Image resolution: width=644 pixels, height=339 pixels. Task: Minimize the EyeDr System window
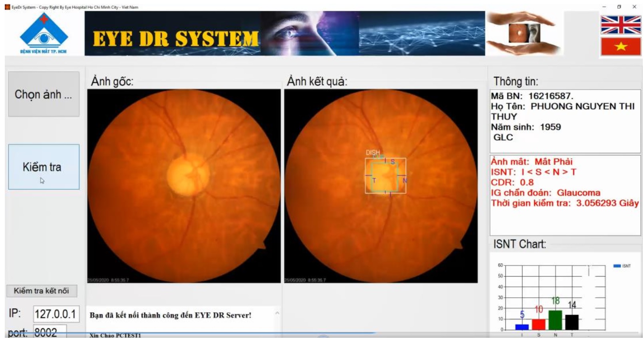pos(604,7)
